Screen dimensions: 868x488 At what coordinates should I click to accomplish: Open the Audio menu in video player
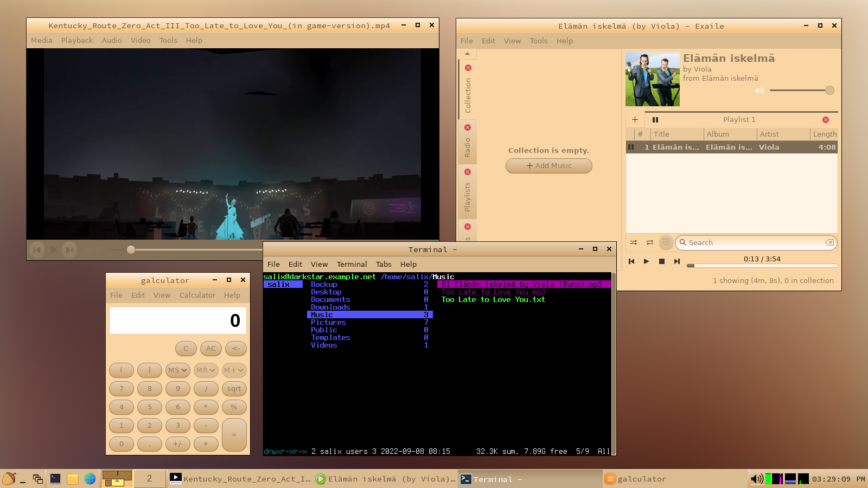coord(112,40)
